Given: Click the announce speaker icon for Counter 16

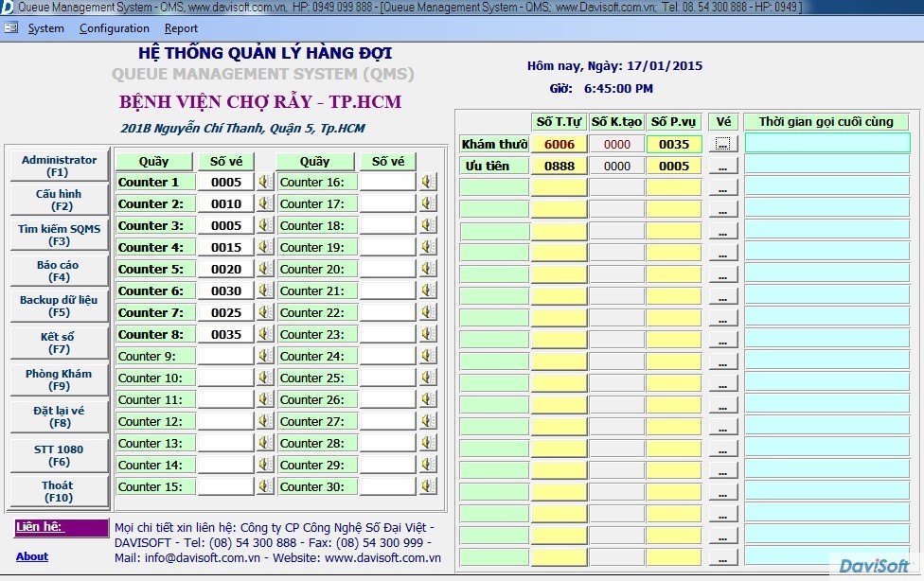Looking at the screenshot, I should click(428, 182).
